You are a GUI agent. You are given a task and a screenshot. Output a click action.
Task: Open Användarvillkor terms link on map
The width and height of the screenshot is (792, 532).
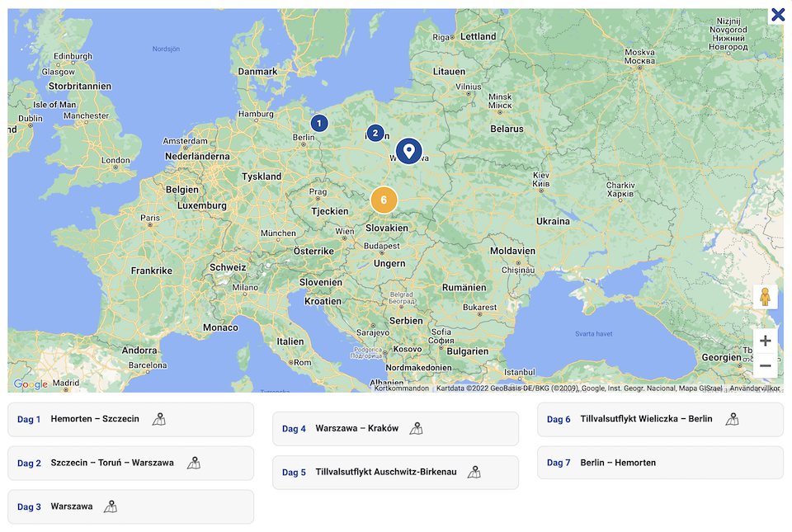coord(755,388)
